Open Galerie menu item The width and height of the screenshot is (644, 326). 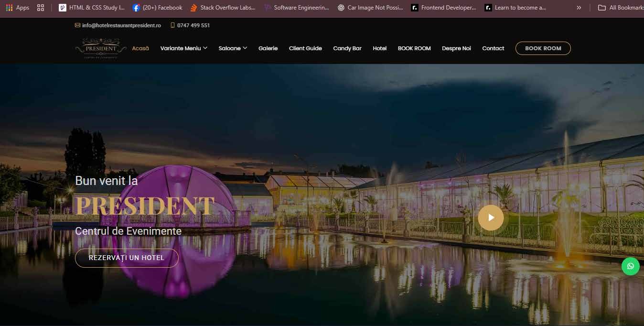point(268,48)
